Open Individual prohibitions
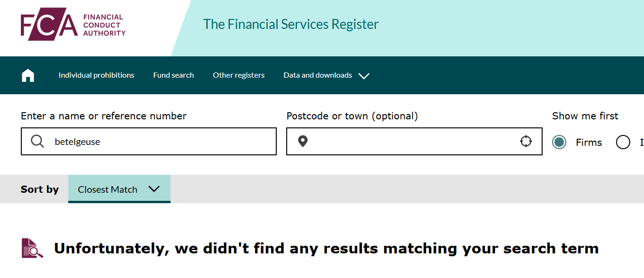The width and height of the screenshot is (644, 278). click(x=96, y=75)
